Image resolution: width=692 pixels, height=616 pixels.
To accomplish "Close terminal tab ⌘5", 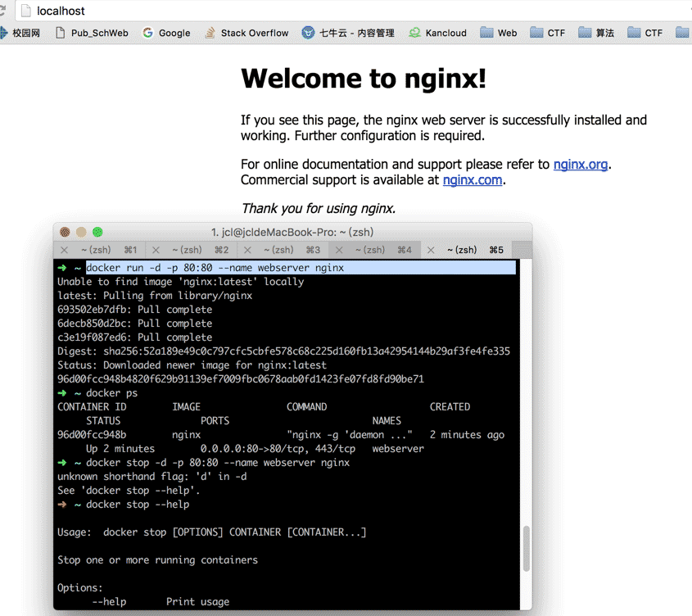I will click(431, 250).
